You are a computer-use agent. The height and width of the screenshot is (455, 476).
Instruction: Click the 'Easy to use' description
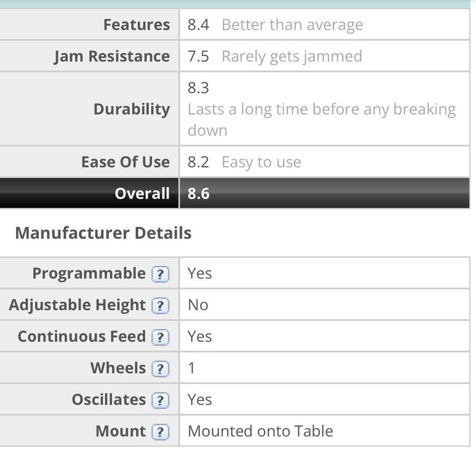[x=261, y=162]
